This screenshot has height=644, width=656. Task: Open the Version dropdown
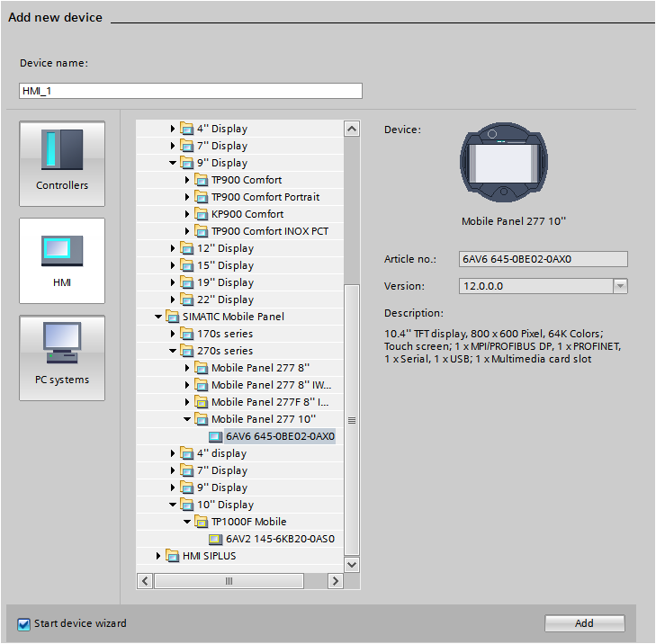tap(620, 286)
